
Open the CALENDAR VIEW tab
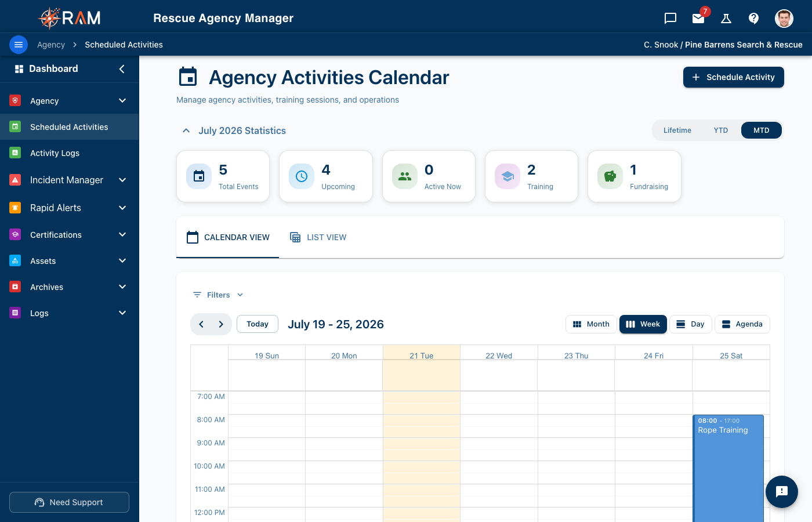pos(228,237)
